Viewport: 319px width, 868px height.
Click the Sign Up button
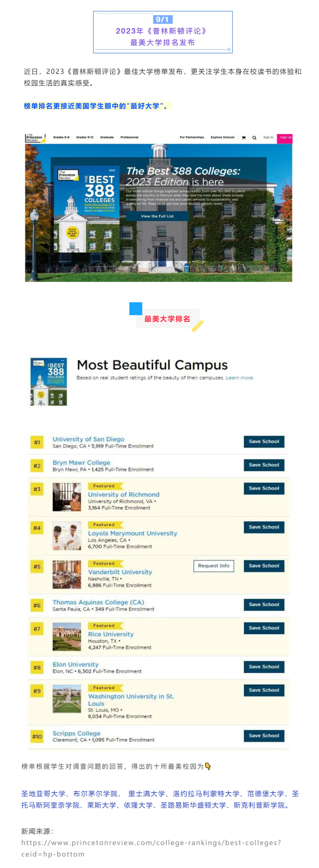(285, 138)
